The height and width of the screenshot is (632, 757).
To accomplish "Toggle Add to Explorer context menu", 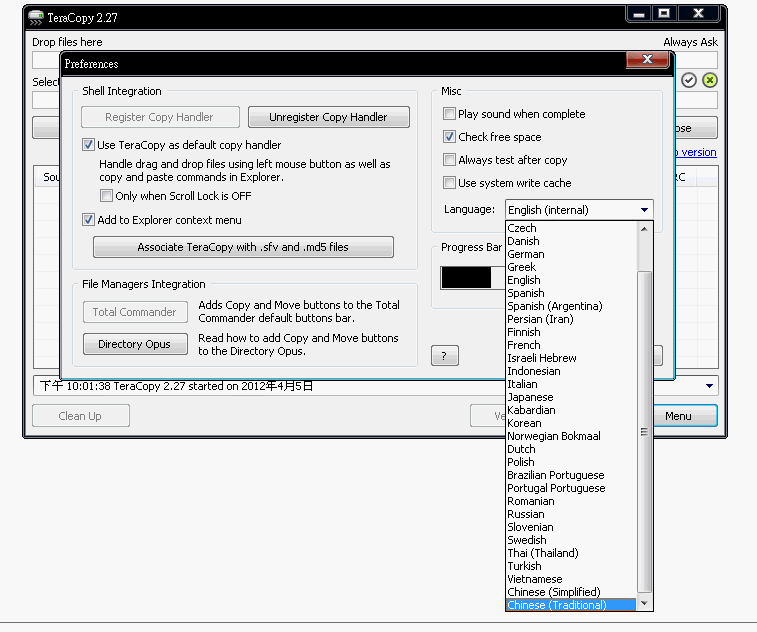I will (88, 220).
